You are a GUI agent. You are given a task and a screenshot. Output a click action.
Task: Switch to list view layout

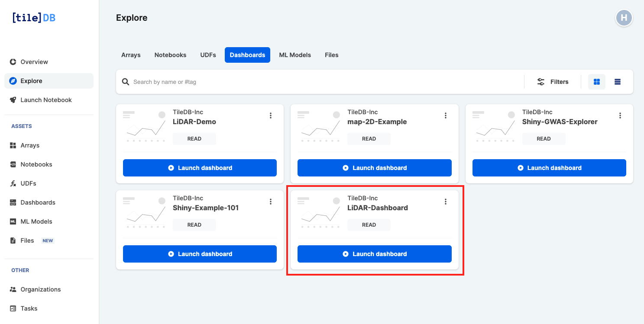click(x=618, y=81)
